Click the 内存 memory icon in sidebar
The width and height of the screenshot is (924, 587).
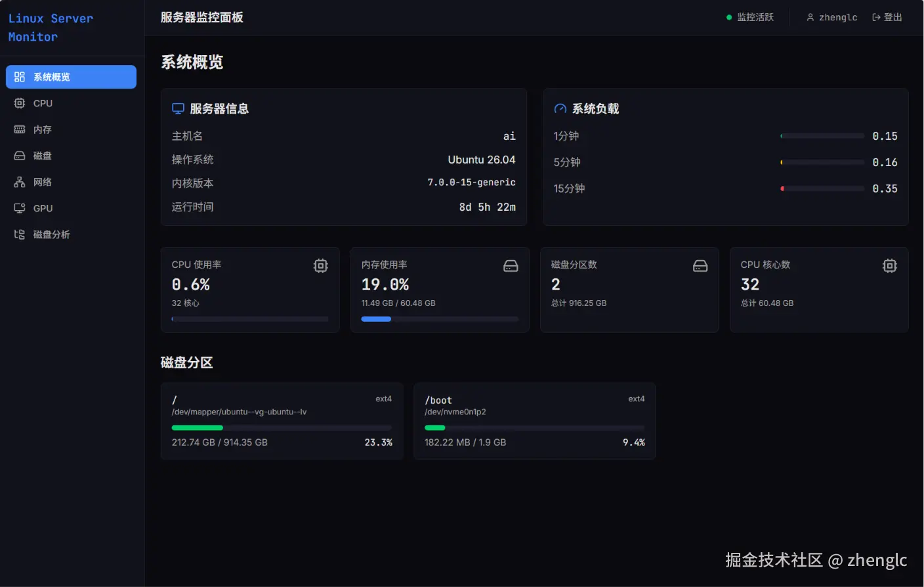20,129
